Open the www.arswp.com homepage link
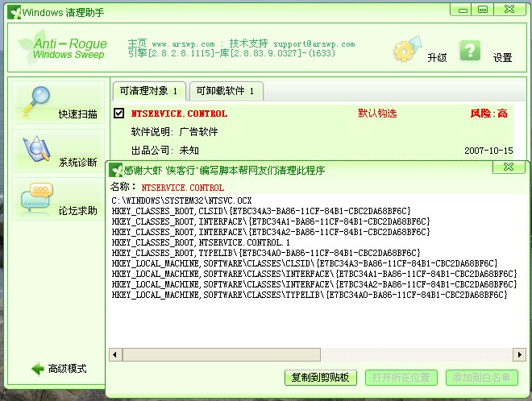 coord(183,44)
